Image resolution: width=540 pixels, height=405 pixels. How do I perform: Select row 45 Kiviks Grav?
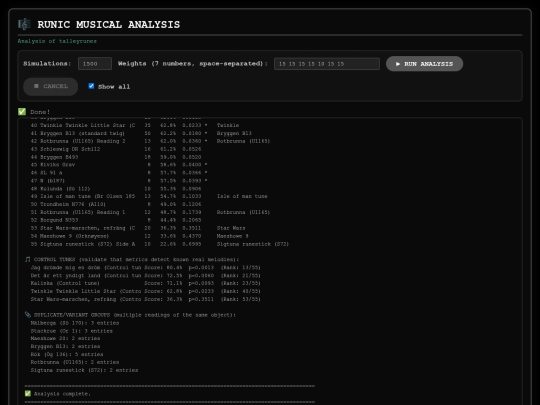tap(119, 165)
